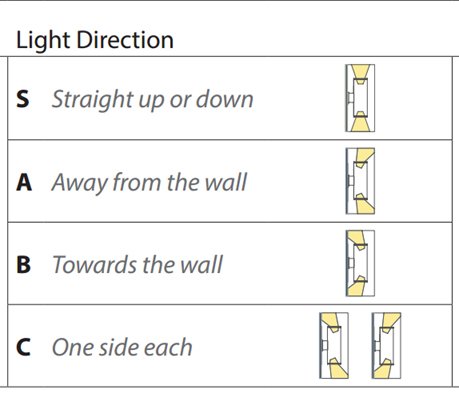
Task: Select option code S
Action: pos(22,99)
